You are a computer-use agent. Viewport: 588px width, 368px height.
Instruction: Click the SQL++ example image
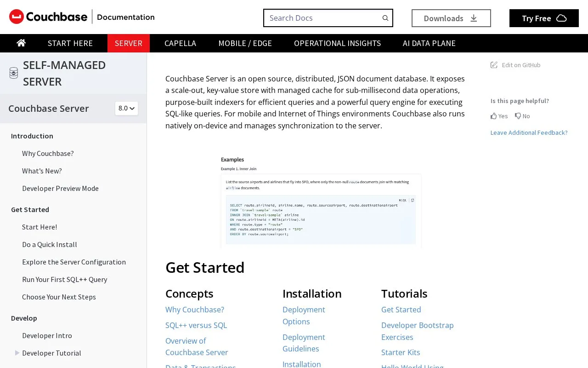tap(321, 202)
